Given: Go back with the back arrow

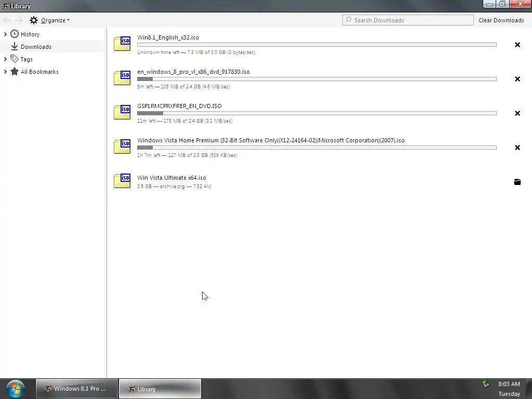Looking at the screenshot, I should [7, 20].
